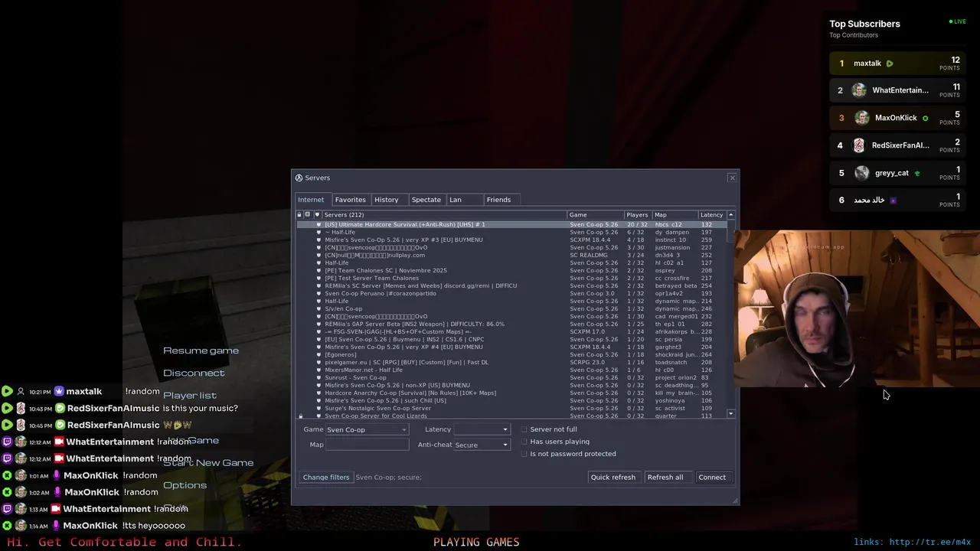
Task: Click Options in the game menu
Action: point(185,485)
